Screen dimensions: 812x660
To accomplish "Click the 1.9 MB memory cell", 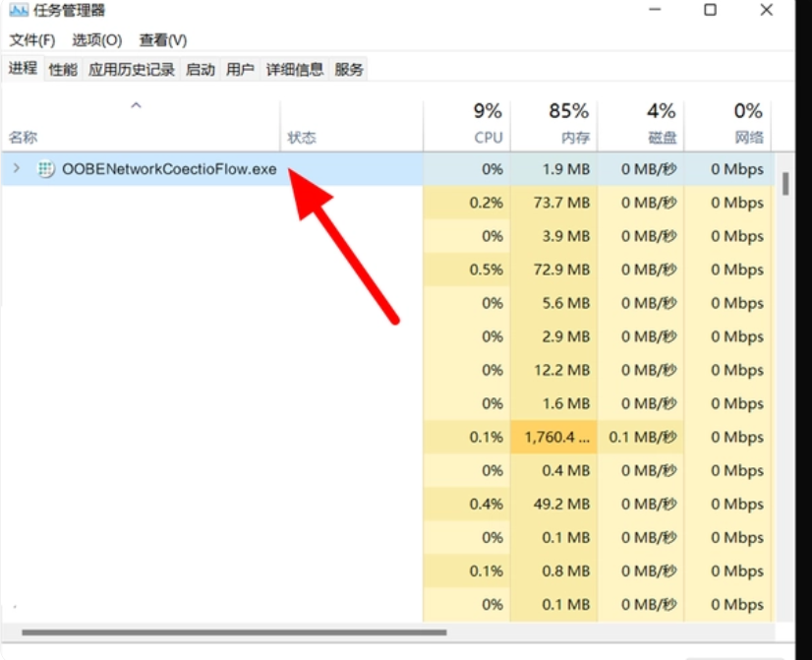I will 553,169.
